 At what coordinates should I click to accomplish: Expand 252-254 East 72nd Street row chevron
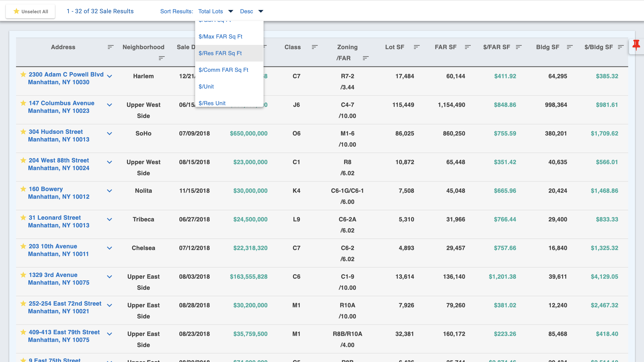[x=109, y=305]
